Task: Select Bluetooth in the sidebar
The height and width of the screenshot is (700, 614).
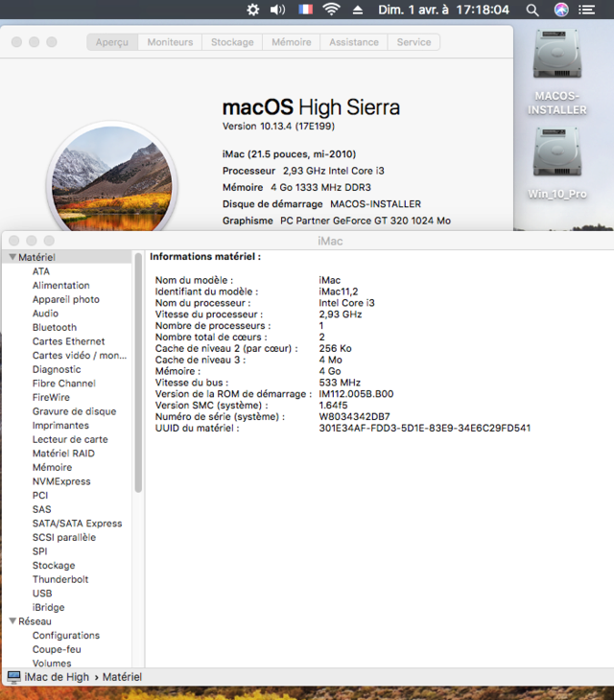Action: coord(55,327)
